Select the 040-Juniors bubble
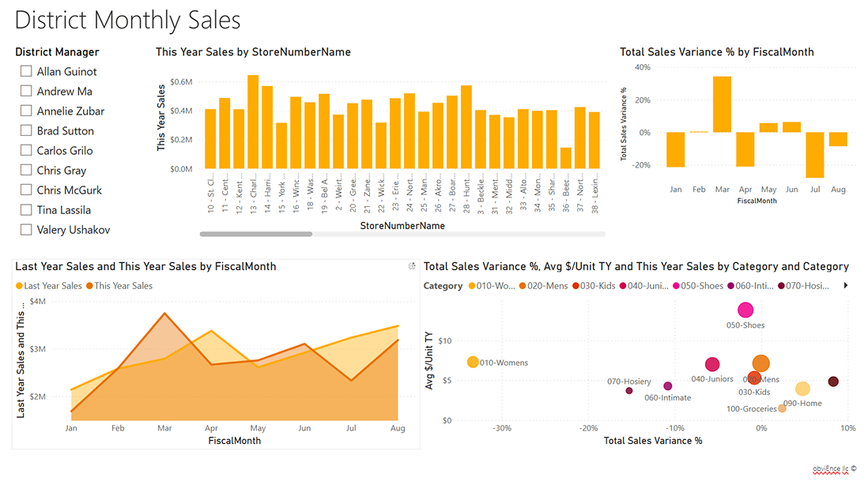 (x=712, y=364)
